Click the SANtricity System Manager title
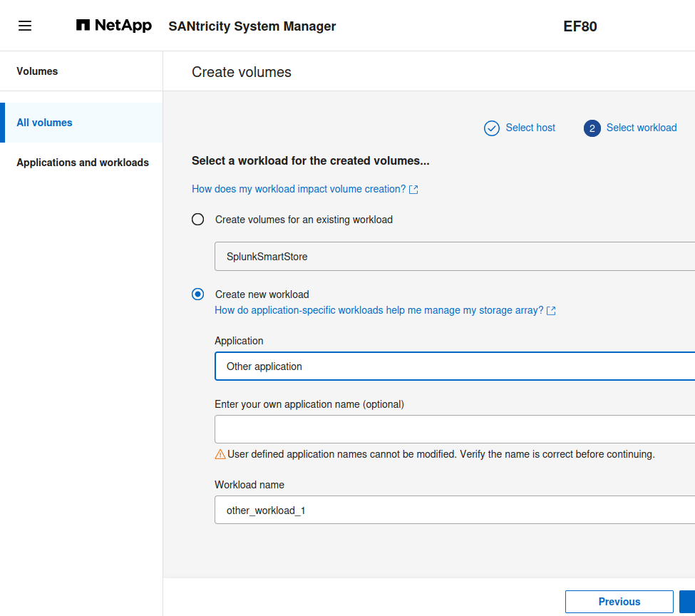The width and height of the screenshot is (695, 616). 252,26
